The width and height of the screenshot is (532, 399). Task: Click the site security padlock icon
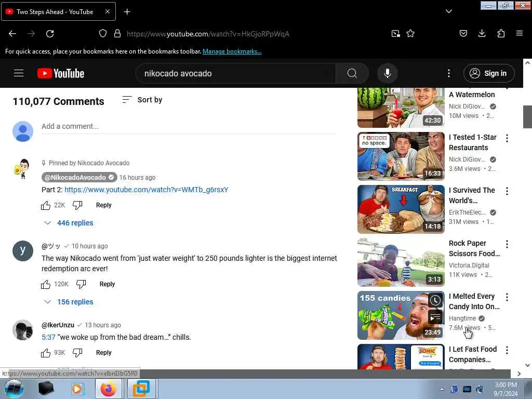[117, 34]
